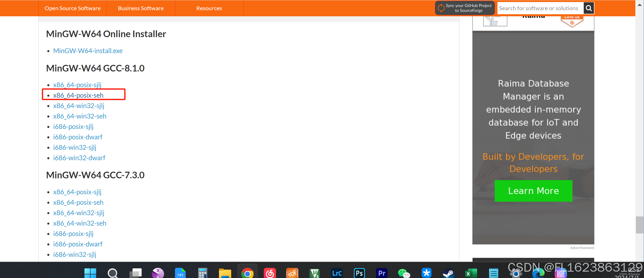Open Lightroom Classic from the taskbar

337,273
